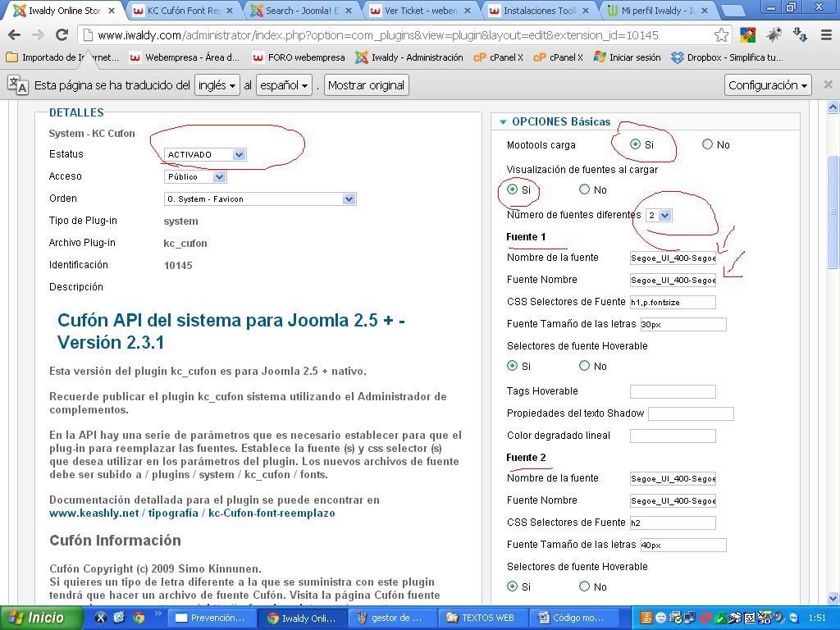
Task: Open the Chrome menu icon
Action: point(826,35)
